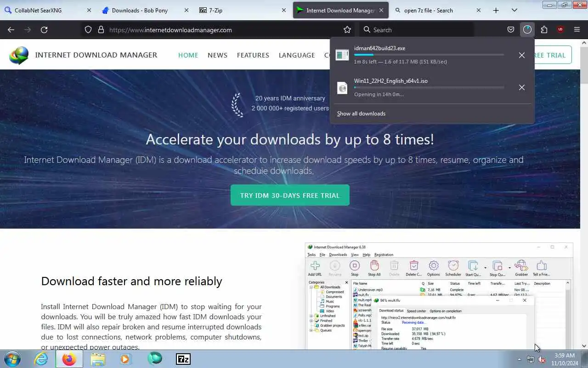Cancel the idman642build23.exe download
The image size is (588, 368).
tap(521, 55)
